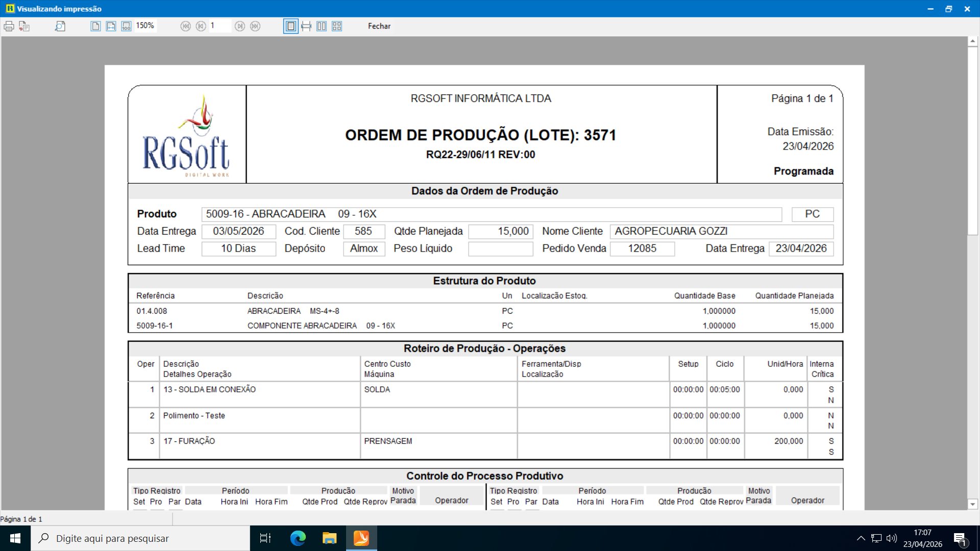
Task: Click reference 5009-16-1 row
Action: point(485,326)
